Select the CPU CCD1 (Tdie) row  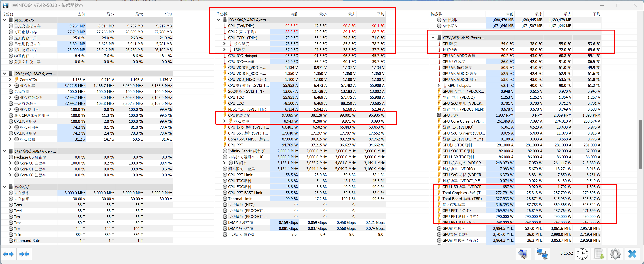(300, 38)
